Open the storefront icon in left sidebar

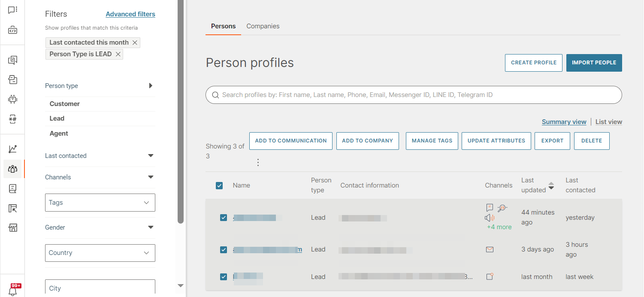13,227
